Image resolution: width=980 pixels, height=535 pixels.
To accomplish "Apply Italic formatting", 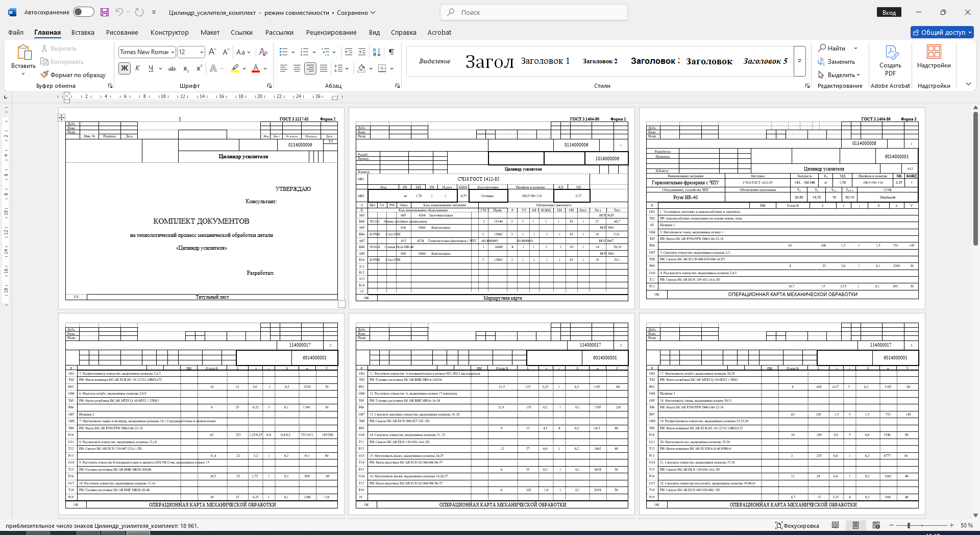I will 138,68.
